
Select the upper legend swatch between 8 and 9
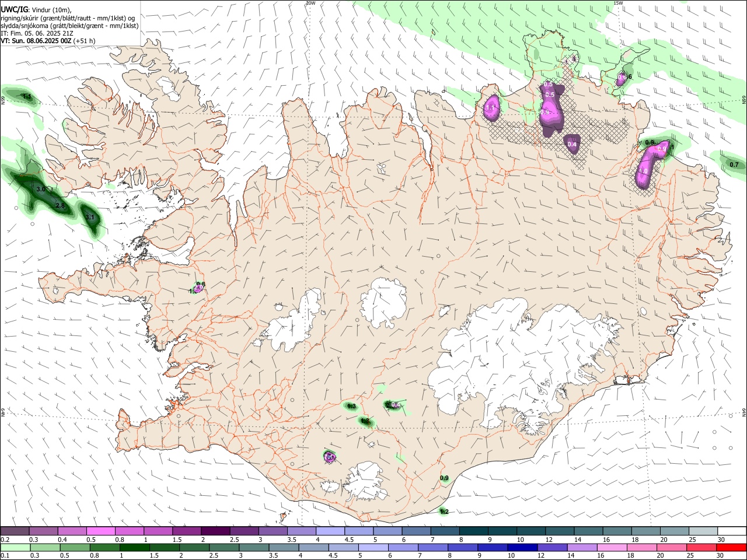click(x=474, y=531)
